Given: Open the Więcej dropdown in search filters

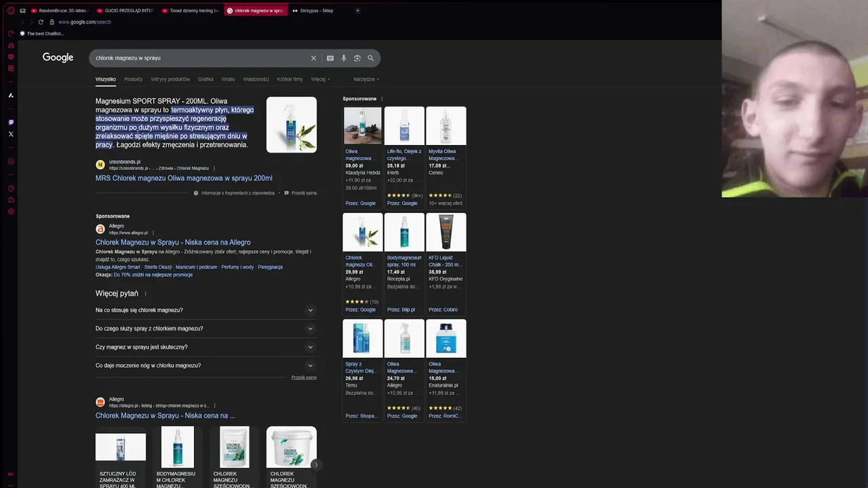Looking at the screenshot, I should pyautogui.click(x=320, y=79).
